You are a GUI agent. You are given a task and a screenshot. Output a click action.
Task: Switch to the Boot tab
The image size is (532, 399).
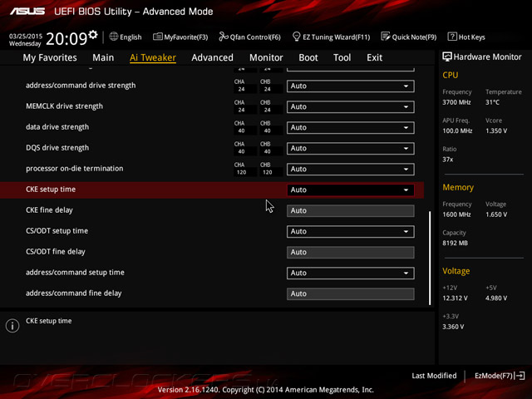coord(308,57)
